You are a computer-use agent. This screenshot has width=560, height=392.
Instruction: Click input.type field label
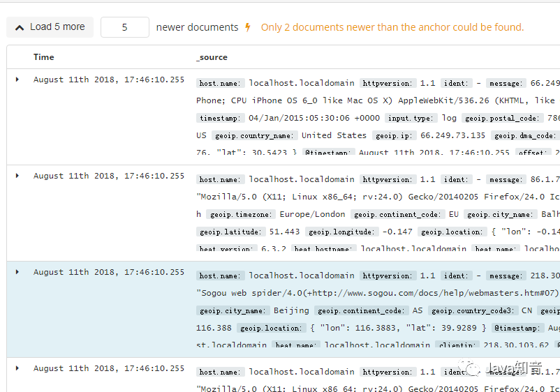tap(411, 118)
